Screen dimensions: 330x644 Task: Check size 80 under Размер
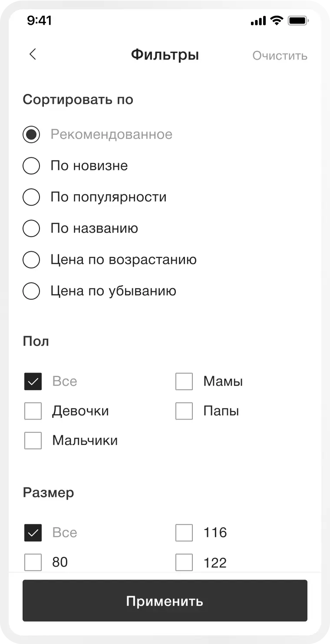click(33, 562)
